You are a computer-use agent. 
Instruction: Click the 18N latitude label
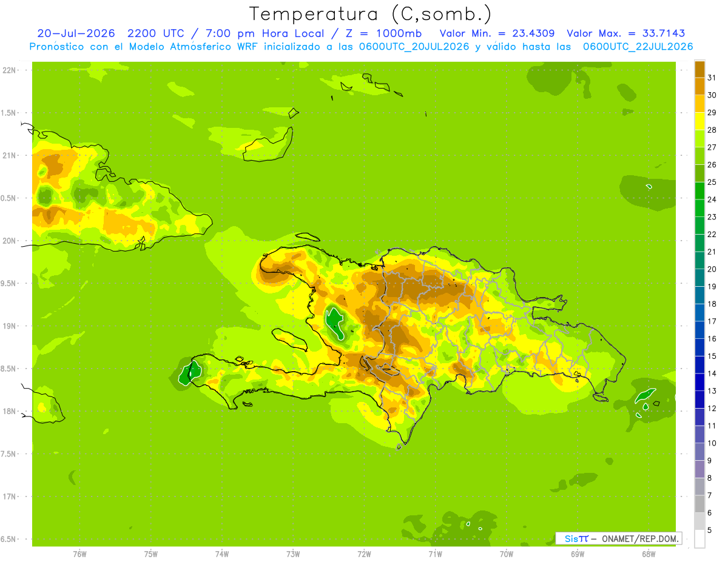pyautogui.click(x=9, y=411)
